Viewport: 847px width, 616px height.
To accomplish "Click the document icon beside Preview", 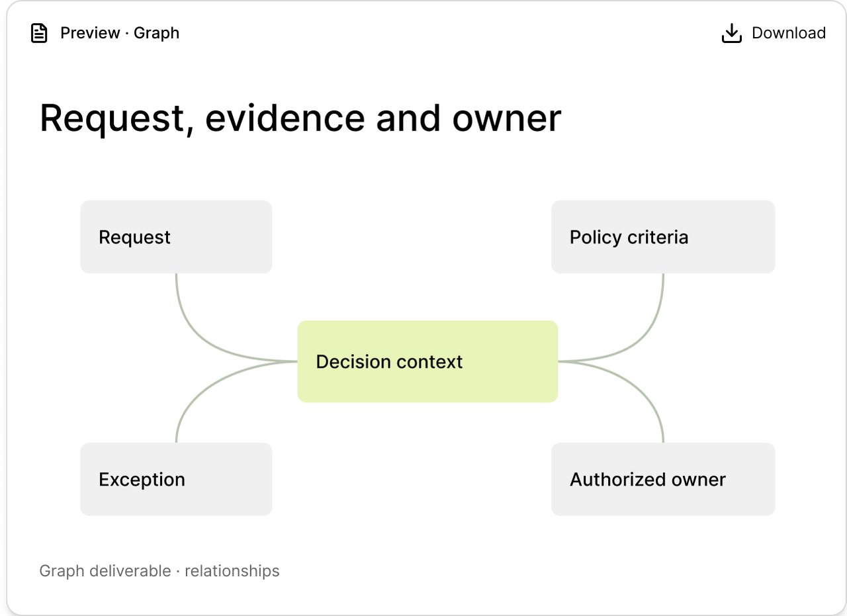I will tap(40, 33).
